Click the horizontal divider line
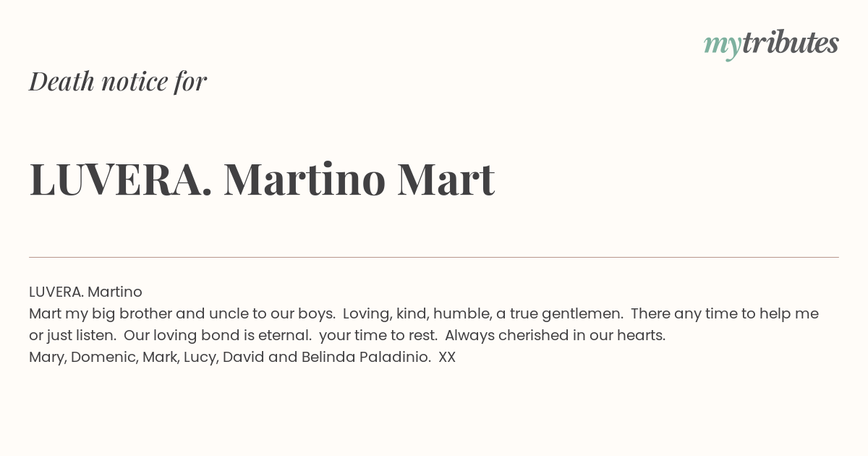This screenshot has height=456, width=868. [x=434, y=257]
